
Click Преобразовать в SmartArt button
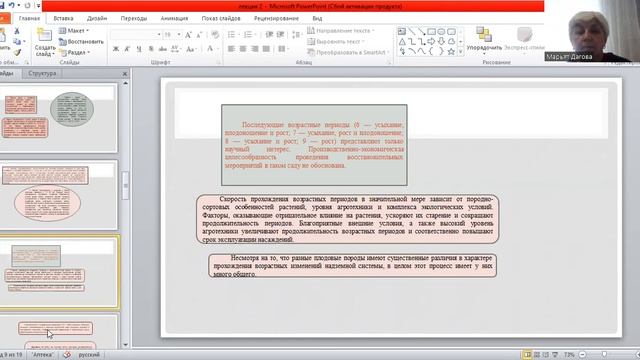[x=348, y=53]
